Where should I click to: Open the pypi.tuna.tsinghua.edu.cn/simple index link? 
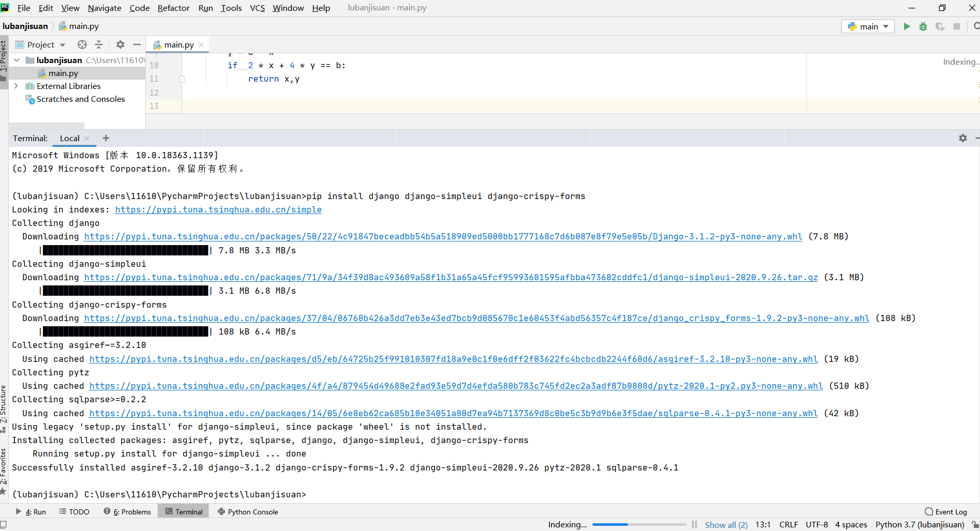click(218, 209)
